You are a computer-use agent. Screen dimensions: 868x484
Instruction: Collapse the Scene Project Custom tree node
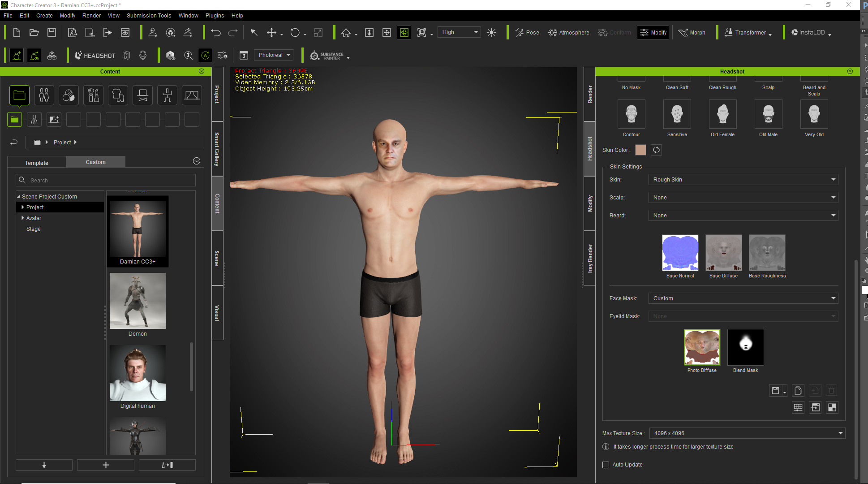[18, 196]
